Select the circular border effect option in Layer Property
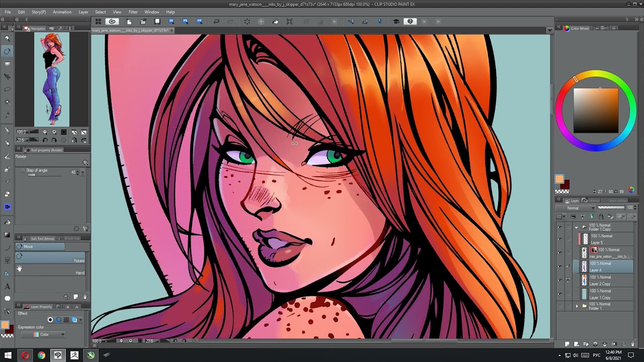The image size is (644, 362). tap(50, 320)
